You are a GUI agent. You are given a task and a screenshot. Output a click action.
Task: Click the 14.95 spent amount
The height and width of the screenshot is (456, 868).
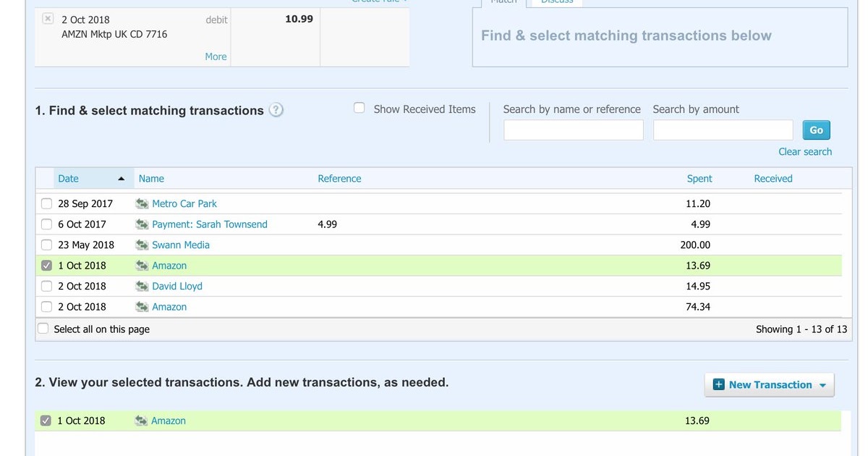click(698, 287)
